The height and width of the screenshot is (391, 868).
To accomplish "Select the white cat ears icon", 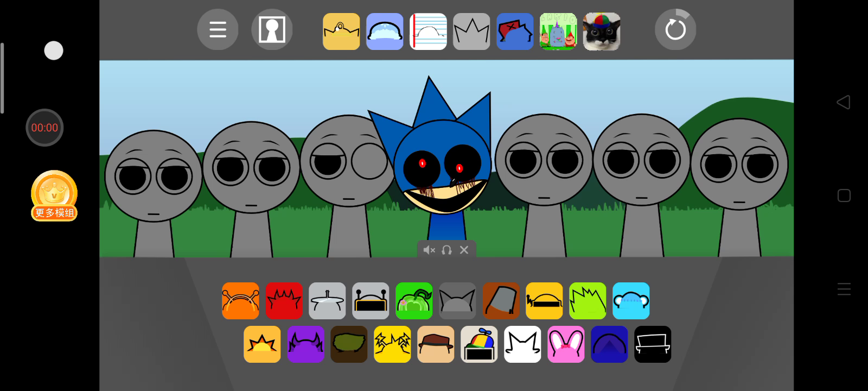I will [x=522, y=344].
